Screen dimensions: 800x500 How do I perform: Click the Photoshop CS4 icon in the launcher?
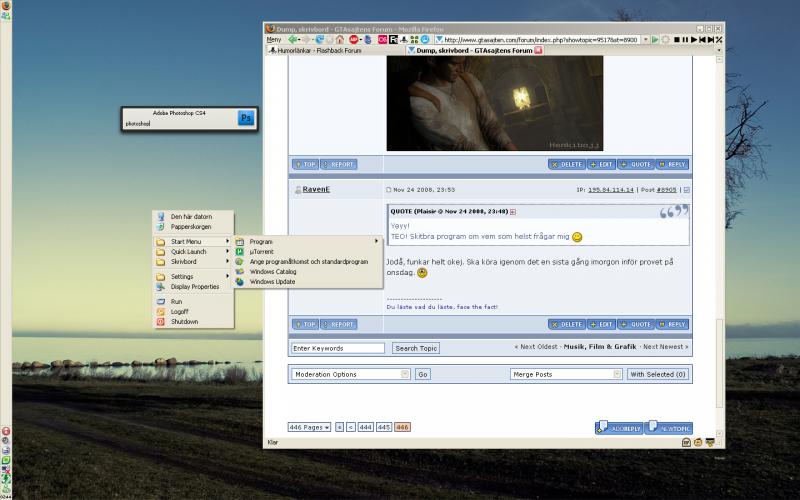[245, 119]
